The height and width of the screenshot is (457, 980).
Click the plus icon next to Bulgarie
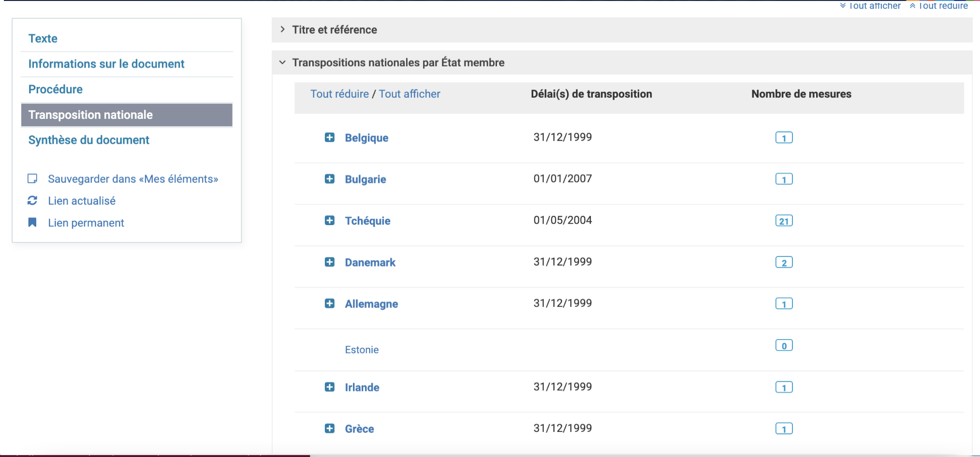click(x=329, y=179)
